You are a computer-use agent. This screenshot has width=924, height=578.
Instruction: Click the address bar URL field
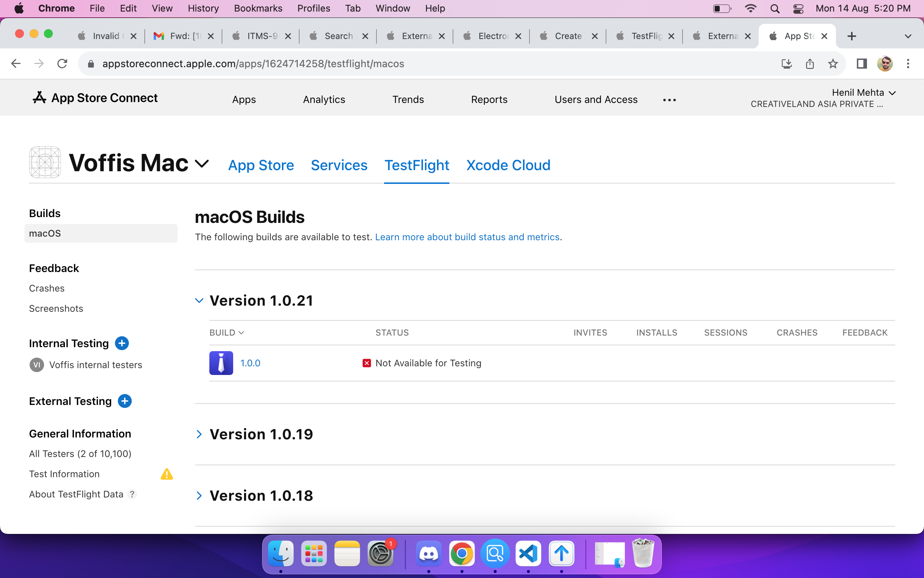click(428, 64)
